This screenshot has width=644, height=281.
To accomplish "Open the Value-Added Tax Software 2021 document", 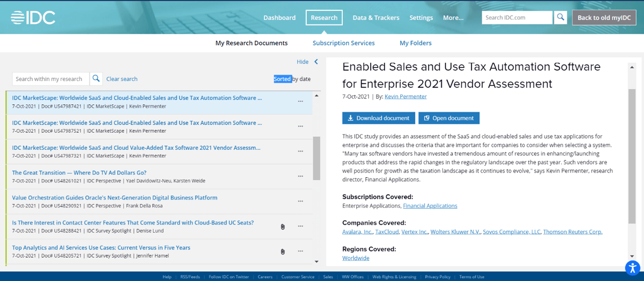I will coord(136,148).
